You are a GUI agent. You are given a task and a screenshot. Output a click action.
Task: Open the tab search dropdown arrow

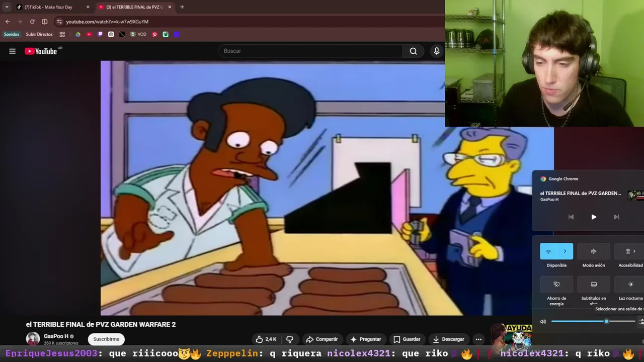tap(7, 7)
